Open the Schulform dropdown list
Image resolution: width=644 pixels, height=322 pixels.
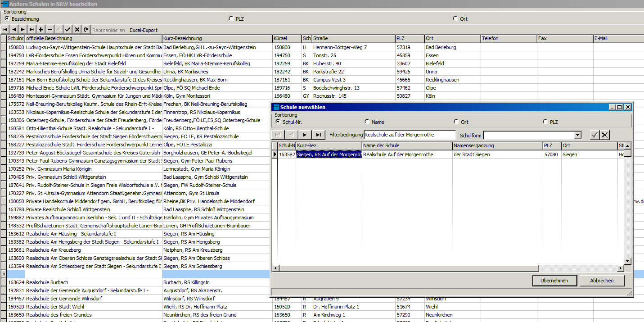[578, 135]
